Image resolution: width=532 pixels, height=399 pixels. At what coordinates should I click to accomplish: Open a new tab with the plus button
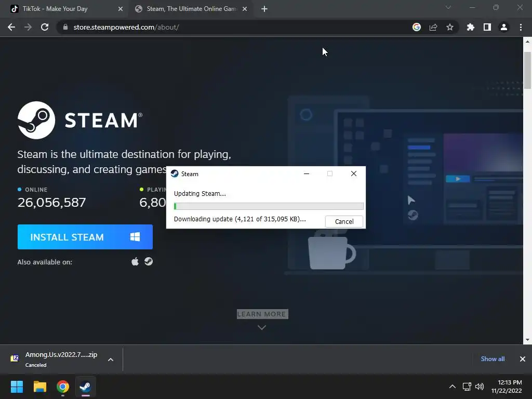264,9
